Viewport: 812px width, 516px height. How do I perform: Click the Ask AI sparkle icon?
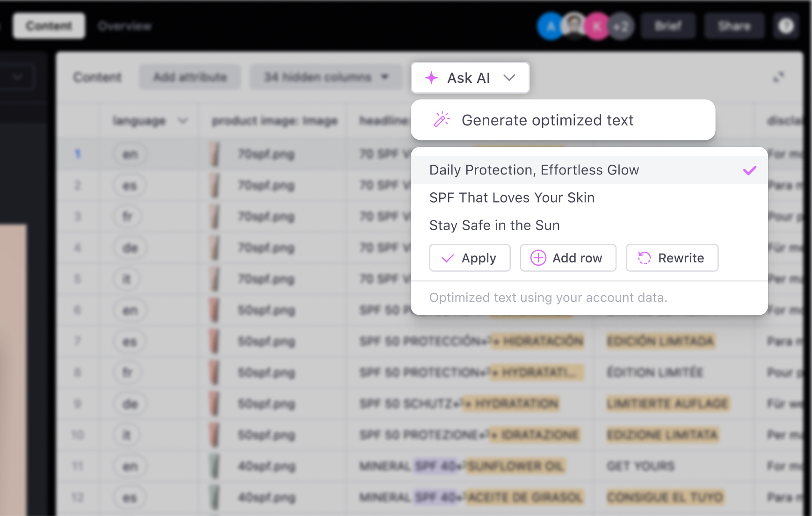[x=431, y=78]
